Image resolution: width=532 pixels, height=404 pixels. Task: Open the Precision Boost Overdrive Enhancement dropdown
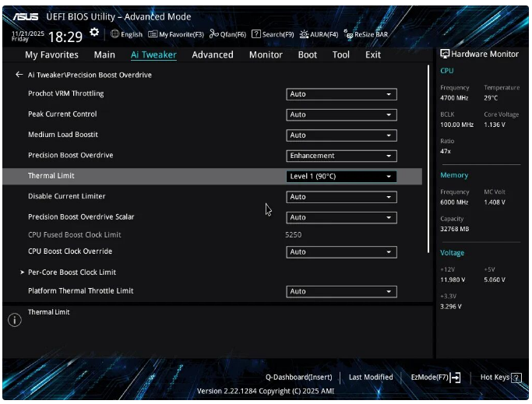(341, 156)
